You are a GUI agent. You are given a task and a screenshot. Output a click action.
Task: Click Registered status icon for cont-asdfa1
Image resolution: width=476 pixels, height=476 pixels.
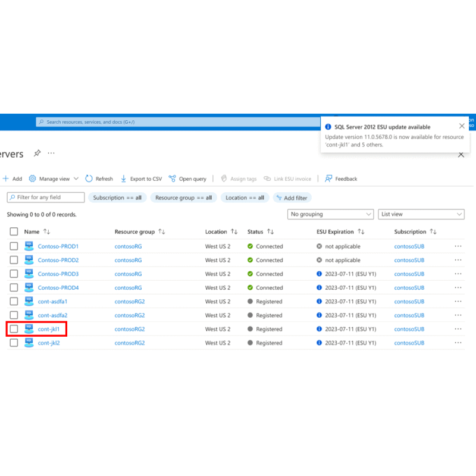pos(250,302)
